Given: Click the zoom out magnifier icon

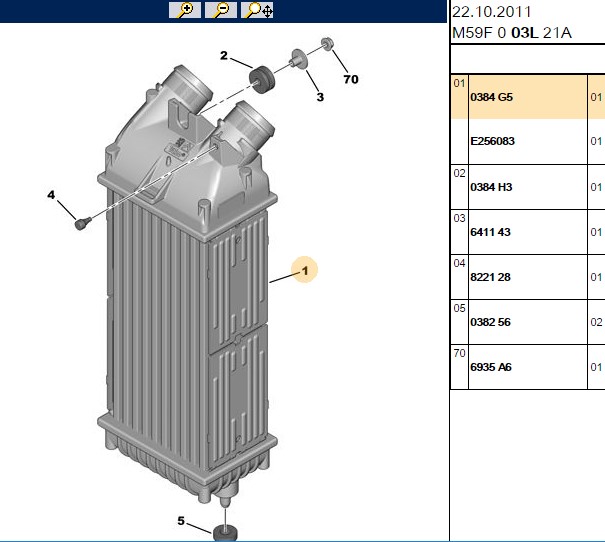Looking at the screenshot, I should pyautogui.click(x=221, y=10).
